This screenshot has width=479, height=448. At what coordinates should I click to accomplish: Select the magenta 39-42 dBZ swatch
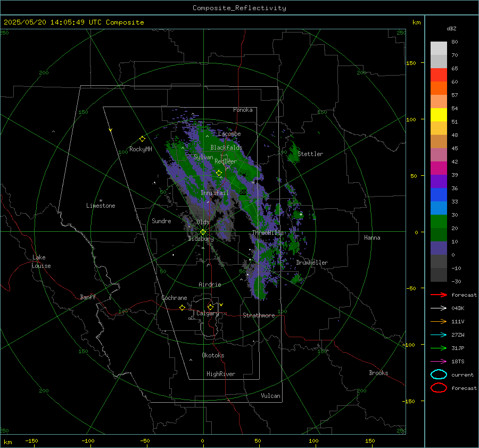(x=439, y=168)
